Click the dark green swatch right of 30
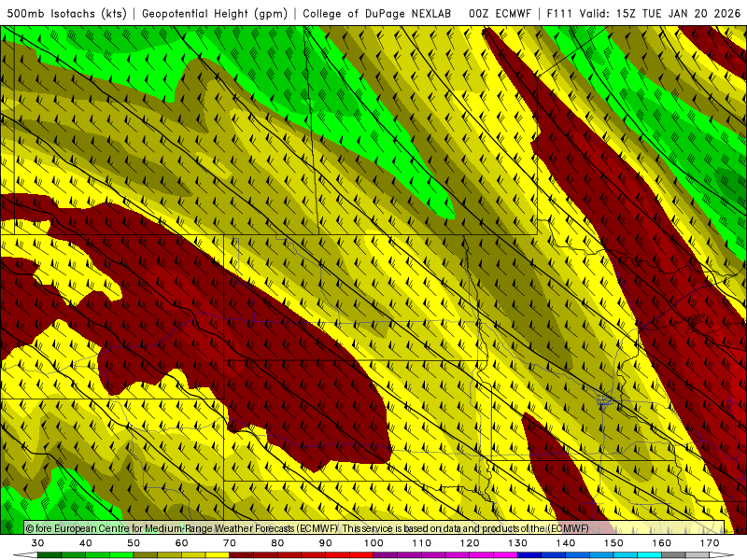Screen dimensions: 747x560 [x=49, y=555]
